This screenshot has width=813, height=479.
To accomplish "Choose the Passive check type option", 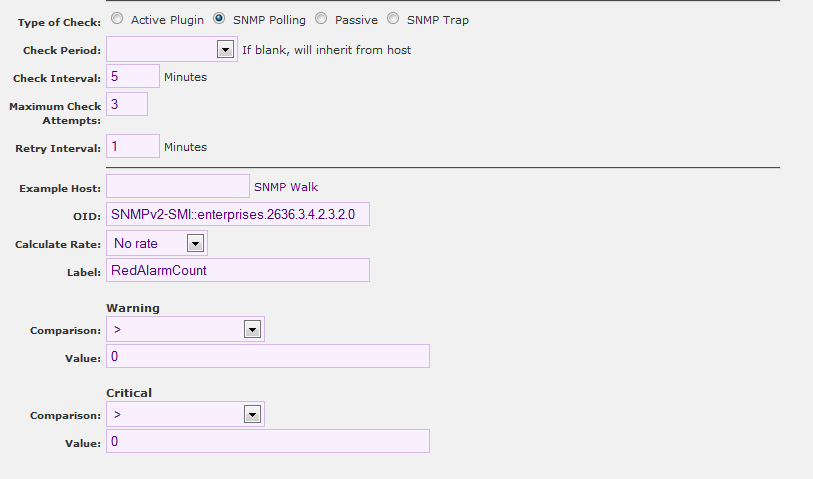I will [x=321, y=19].
